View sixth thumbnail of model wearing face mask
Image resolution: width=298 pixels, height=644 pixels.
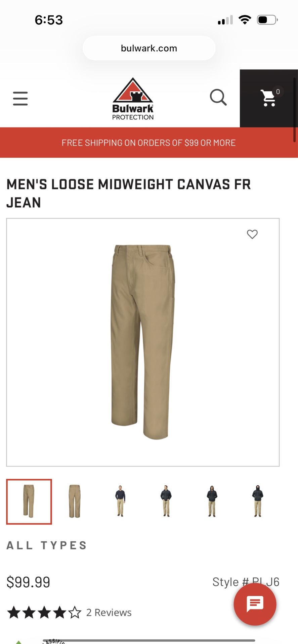(258, 502)
